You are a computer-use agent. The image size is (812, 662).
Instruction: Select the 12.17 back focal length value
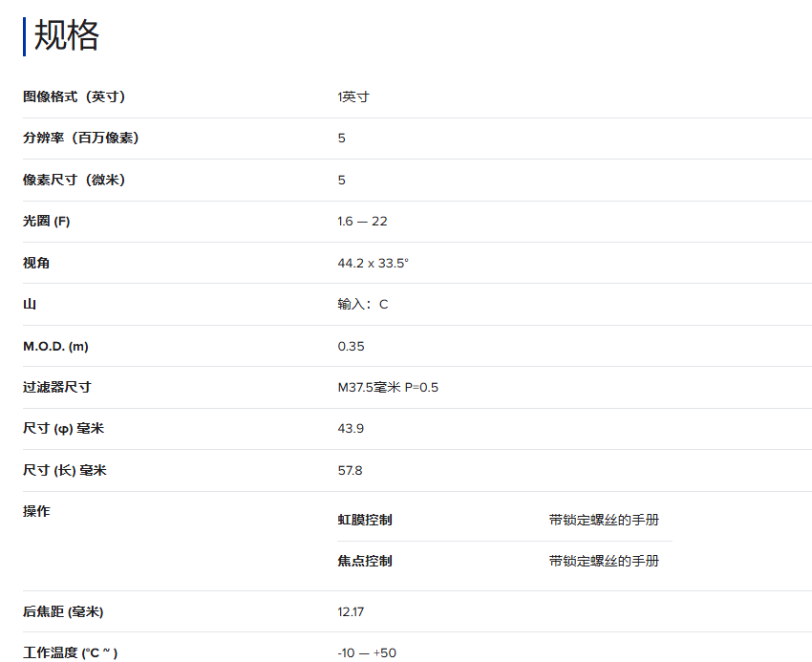(x=351, y=611)
